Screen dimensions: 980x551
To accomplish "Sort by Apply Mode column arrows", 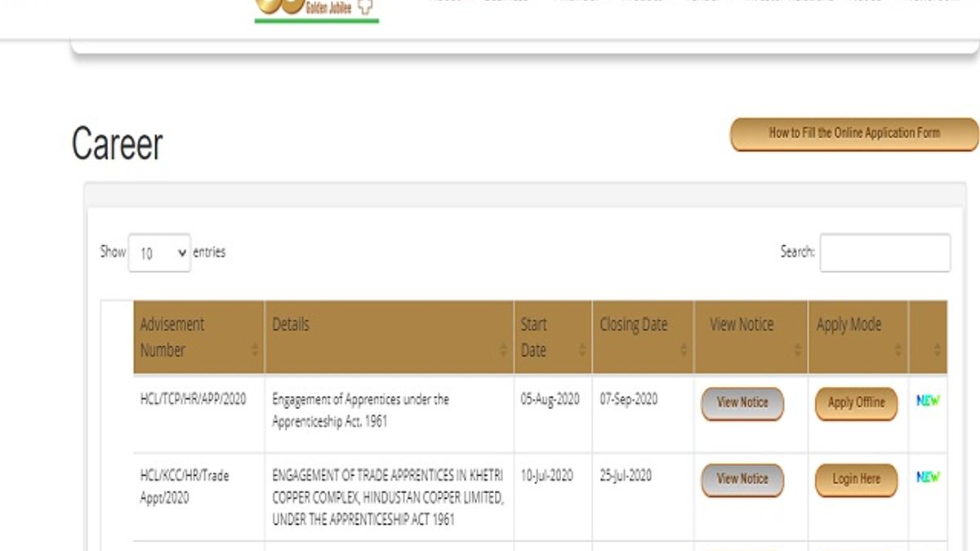I will point(898,350).
